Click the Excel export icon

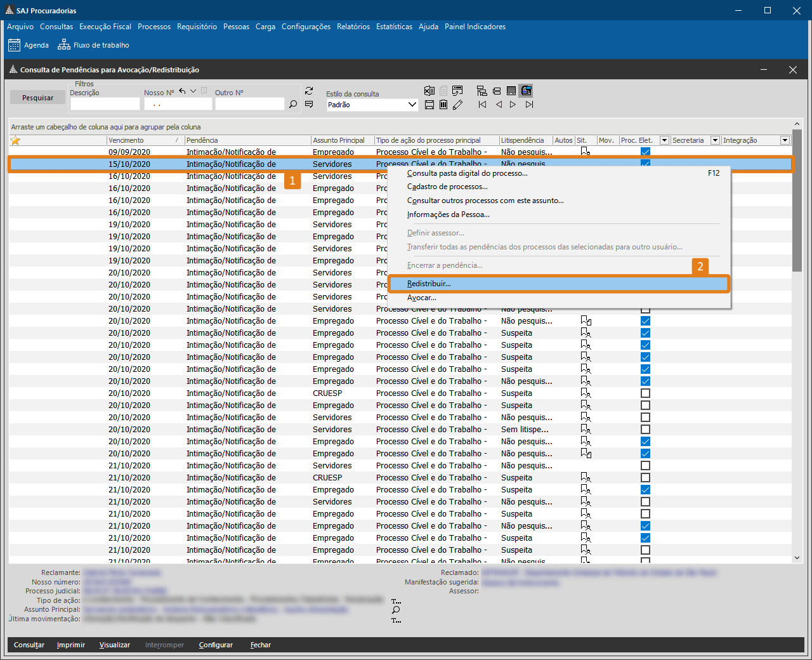[x=429, y=91]
